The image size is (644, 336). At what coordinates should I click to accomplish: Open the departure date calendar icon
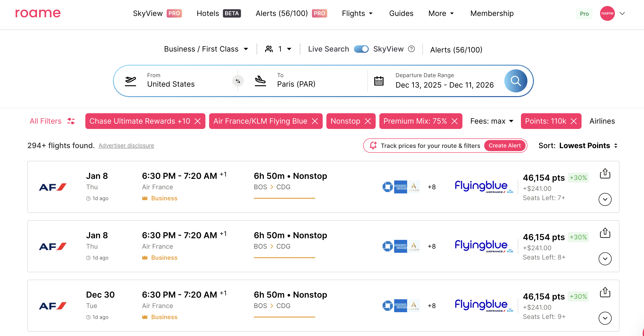(378, 81)
